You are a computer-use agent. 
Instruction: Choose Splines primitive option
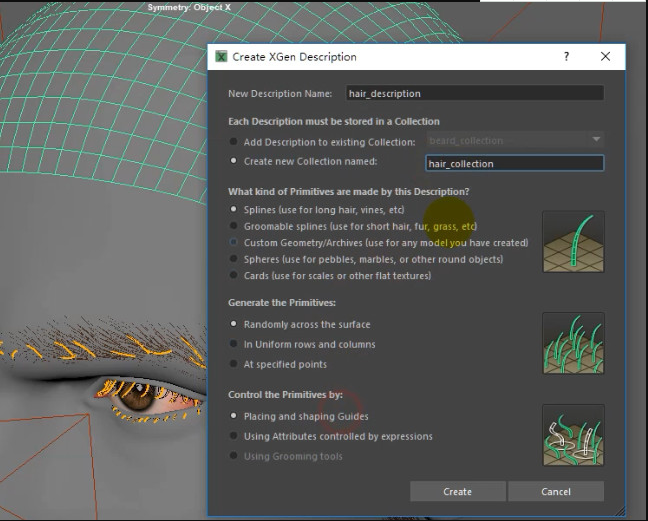point(233,209)
